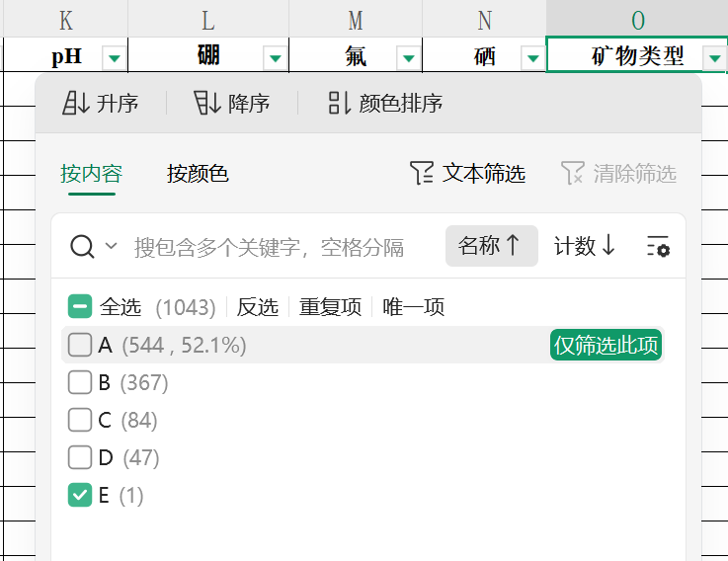The height and width of the screenshot is (561, 728).
Task: Open the 硼 column filter dropdown
Action: tap(276, 58)
